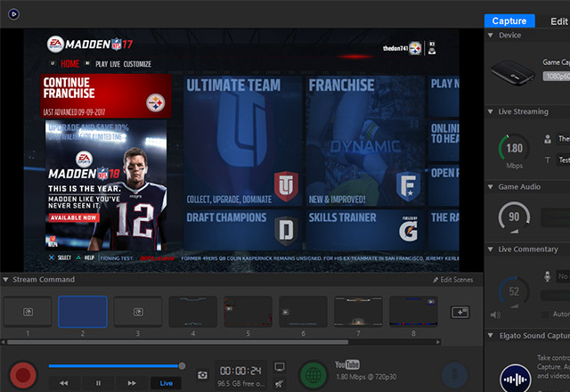Select scene thumbnail 6
Screen dimensions: 570x392
pyautogui.click(x=303, y=312)
